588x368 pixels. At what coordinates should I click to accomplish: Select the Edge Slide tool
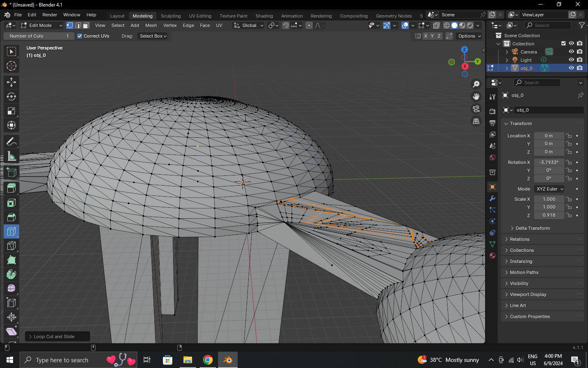point(11,303)
